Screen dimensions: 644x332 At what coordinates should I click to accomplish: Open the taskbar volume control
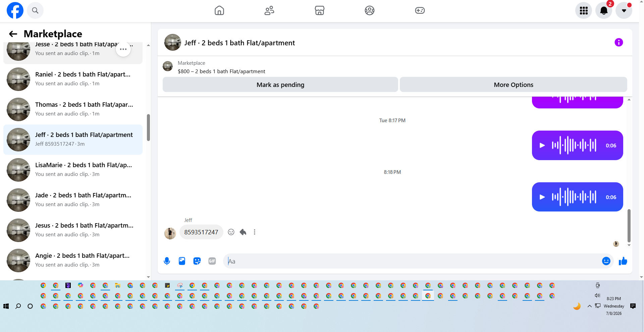(597, 295)
